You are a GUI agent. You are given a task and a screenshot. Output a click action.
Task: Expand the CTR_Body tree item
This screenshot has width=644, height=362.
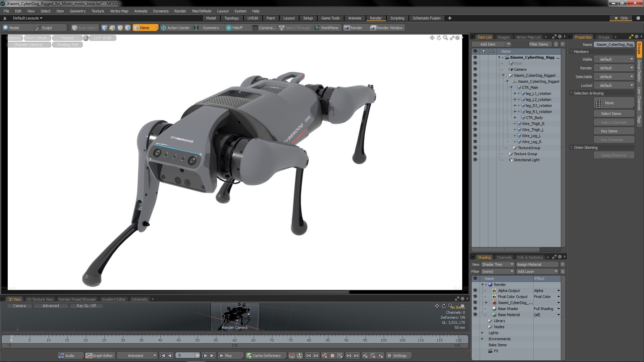515,118
